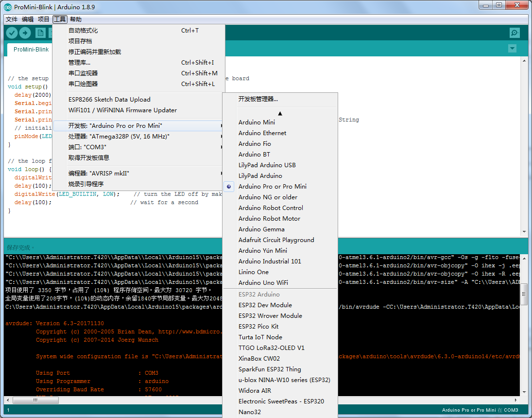Screen dimensions: 532x418
Task: Select ESP32 Dev Module board
Action: point(280,305)
